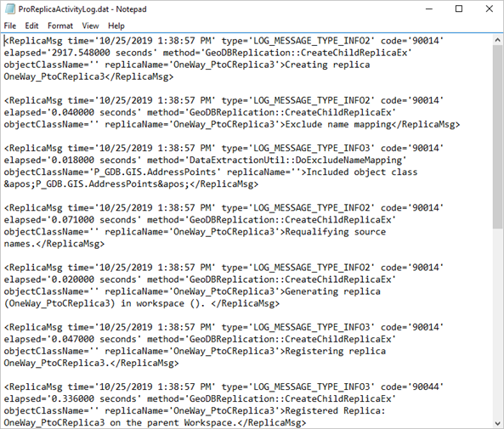
Task: Click text '0.071000 seconds'
Action: tap(93, 220)
